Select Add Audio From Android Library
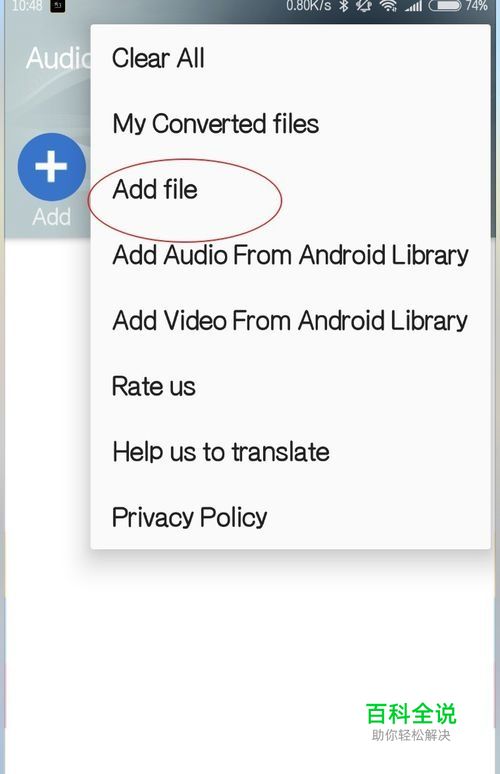Screen dimensions: 500x774 point(290,255)
